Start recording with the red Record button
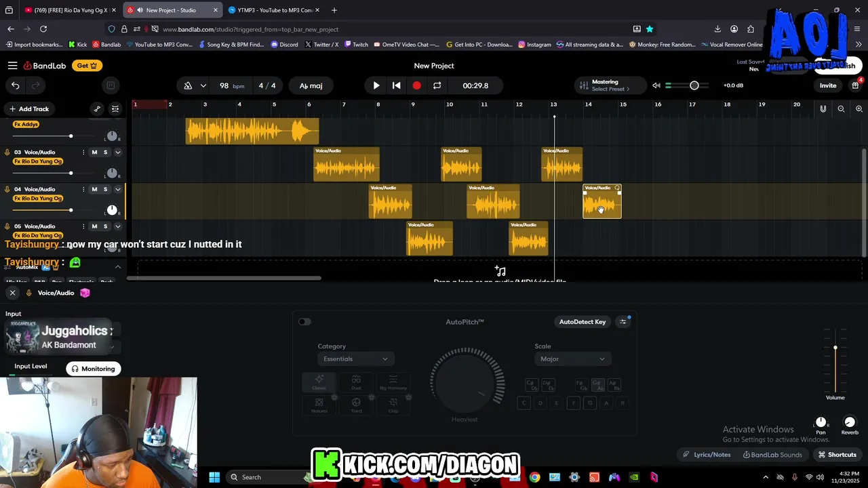Viewport: 868px width, 488px height. tap(416, 85)
